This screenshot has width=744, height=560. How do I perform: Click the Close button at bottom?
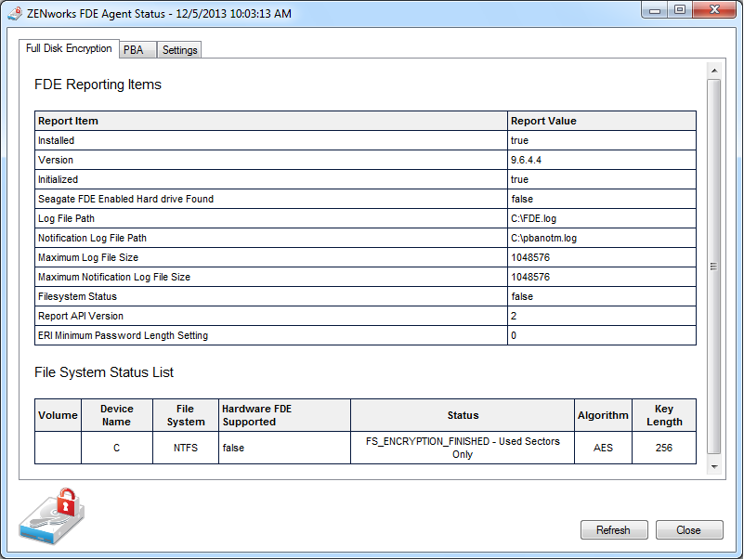pos(689,529)
